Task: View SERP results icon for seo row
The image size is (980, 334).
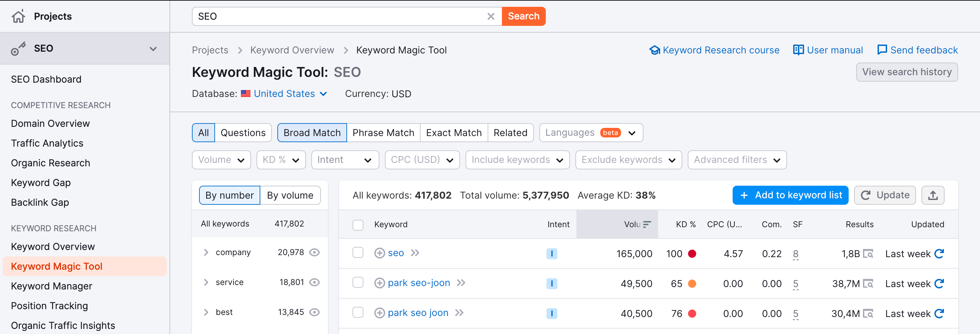Action: tap(868, 254)
